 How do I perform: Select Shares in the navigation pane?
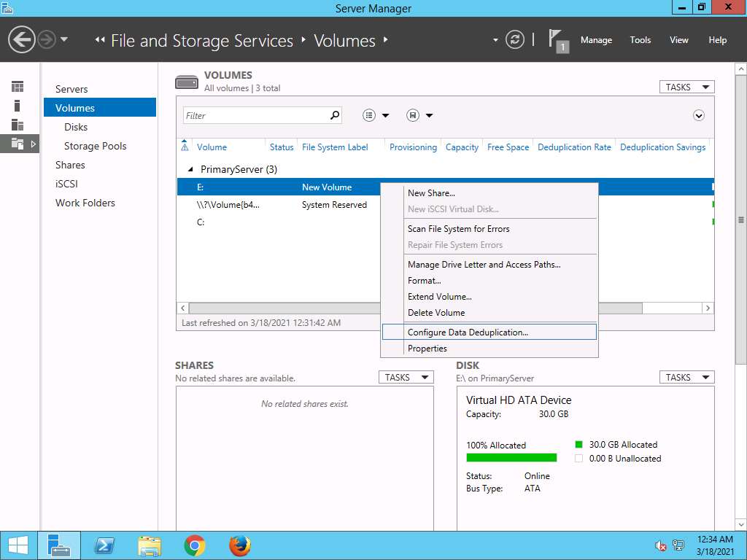pos(70,166)
